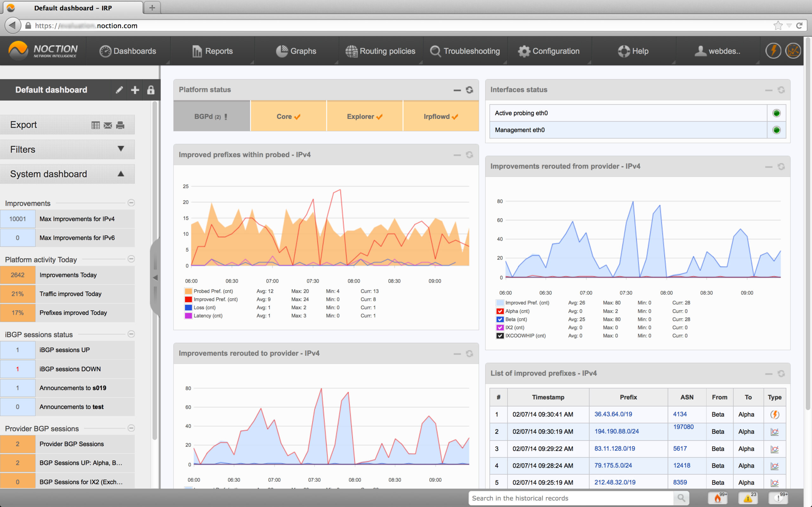Refresh the Platform status widget
This screenshot has height=507, width=812.
pyautogui.click(x=469, y=90)
